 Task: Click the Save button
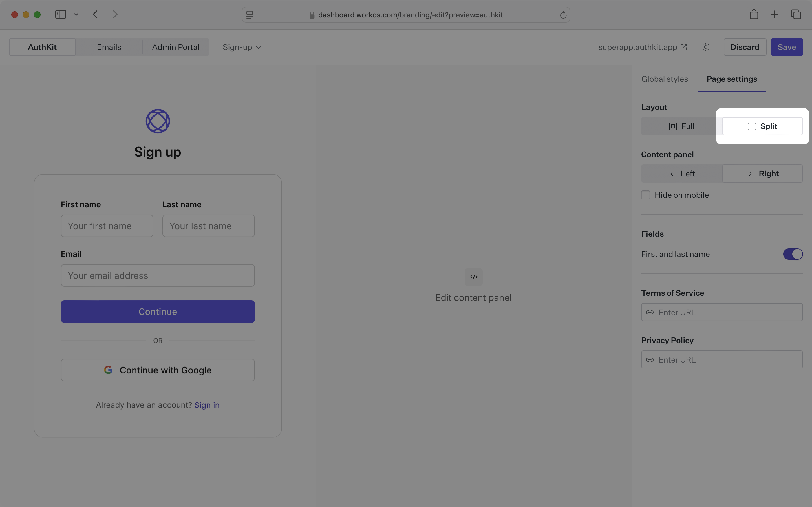coord(787,47)
